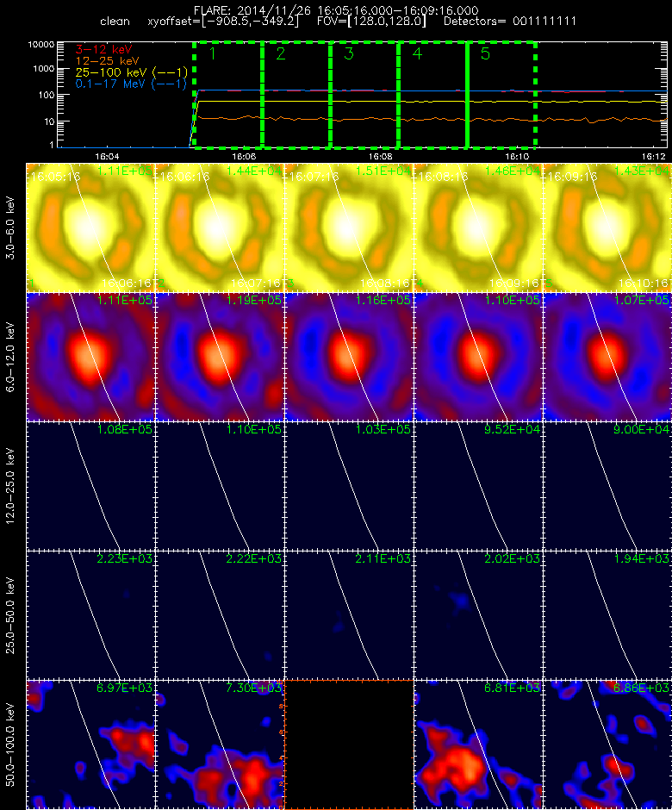Click the 'clean' algorithm label in header

coord(115,22)
